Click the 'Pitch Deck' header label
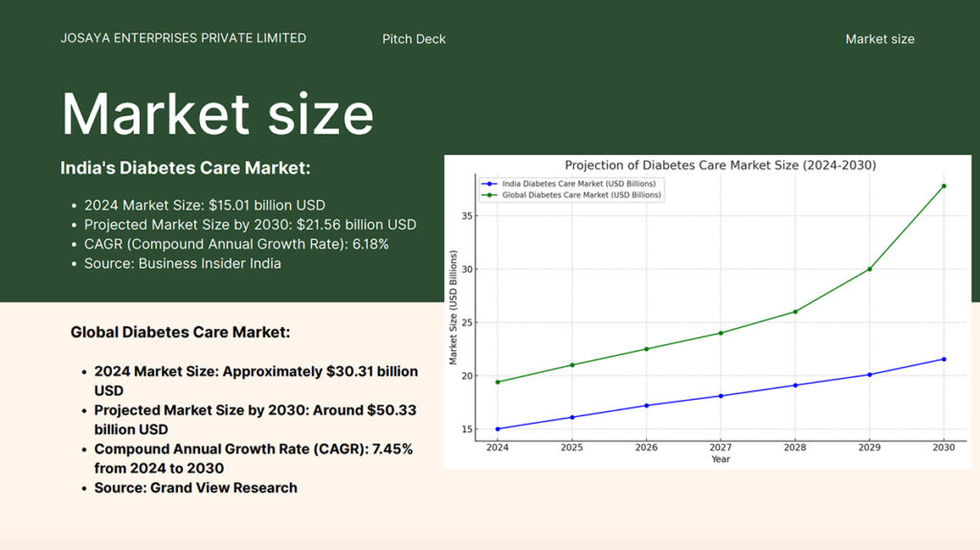The height and width of the screenshot is (550, 980). point(413,39)
